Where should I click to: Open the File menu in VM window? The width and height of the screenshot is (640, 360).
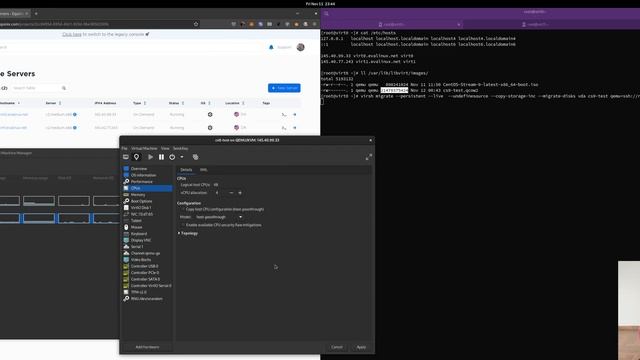tap(124, 149)
